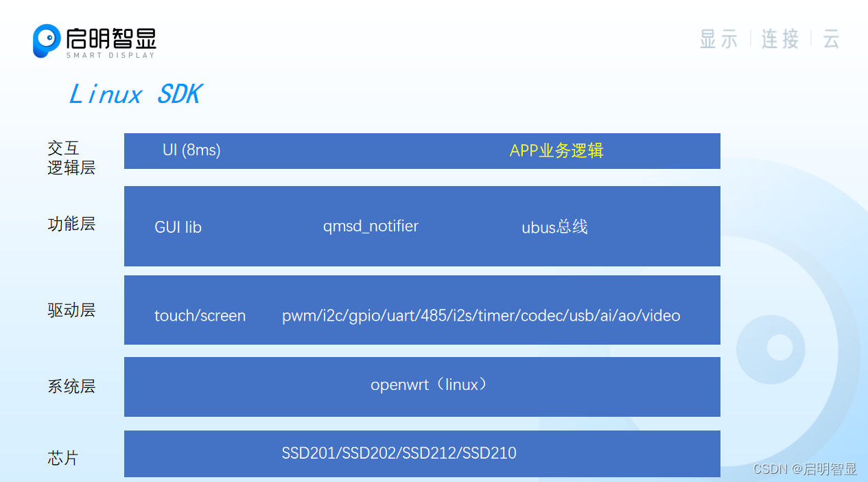Click the 'SMART DISPLAY' subtitle under logo
This screenshot has width=868, height=482.
110,55
